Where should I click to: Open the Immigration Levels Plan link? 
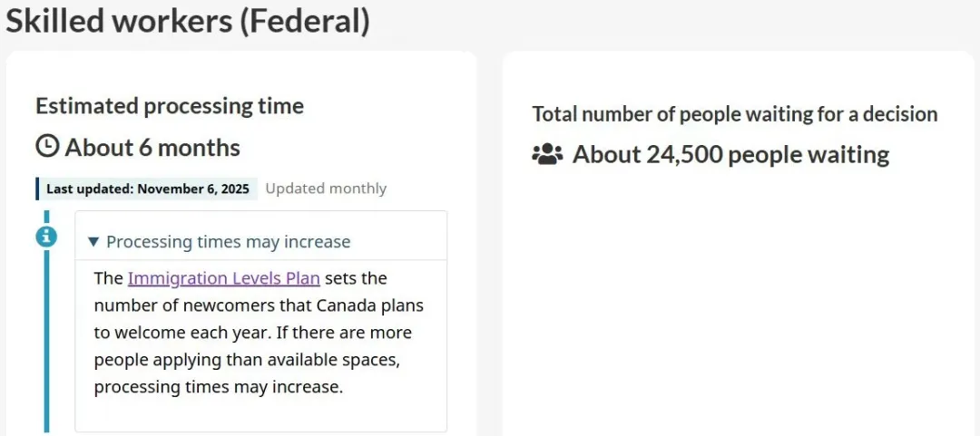[x=223, y=278]
